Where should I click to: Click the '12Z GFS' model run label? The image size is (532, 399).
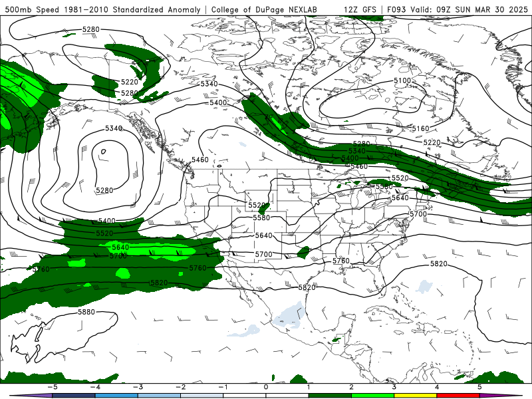click(360, 9)
